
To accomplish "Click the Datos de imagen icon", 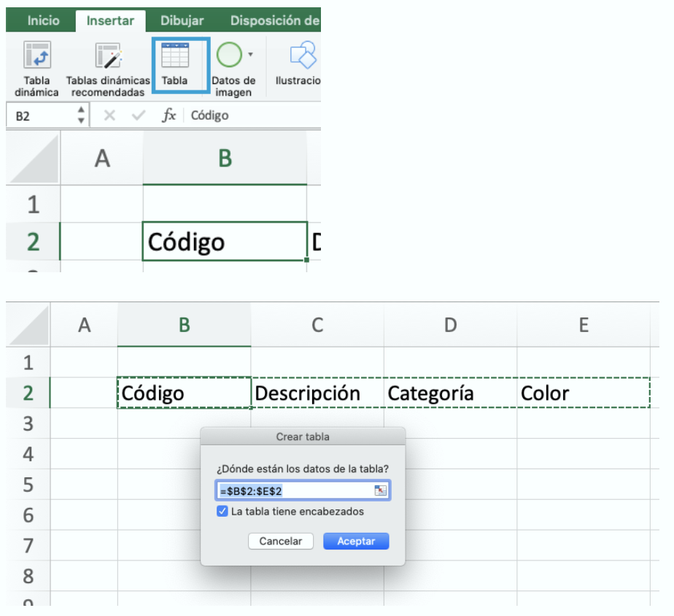I will [229, 55].
